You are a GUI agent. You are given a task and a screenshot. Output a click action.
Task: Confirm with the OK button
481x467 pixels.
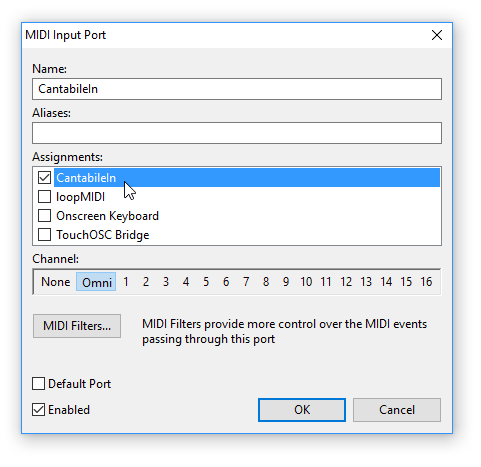click(302, 410)
